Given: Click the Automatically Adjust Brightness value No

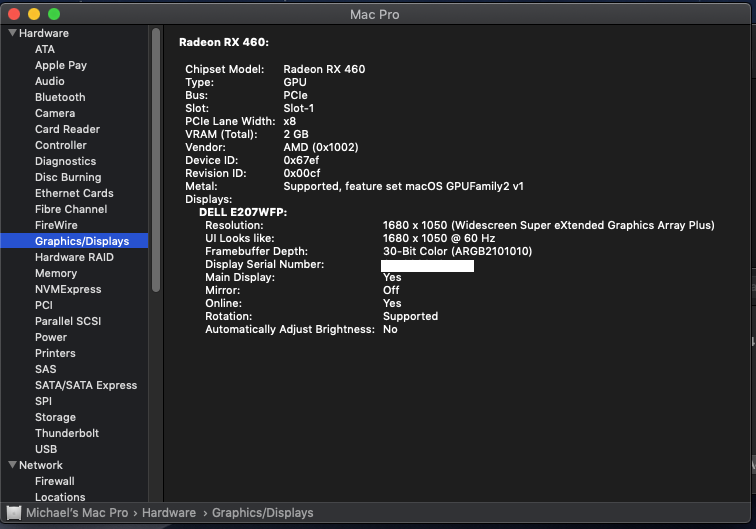Looking at the screenshot, I should (391, 329).
